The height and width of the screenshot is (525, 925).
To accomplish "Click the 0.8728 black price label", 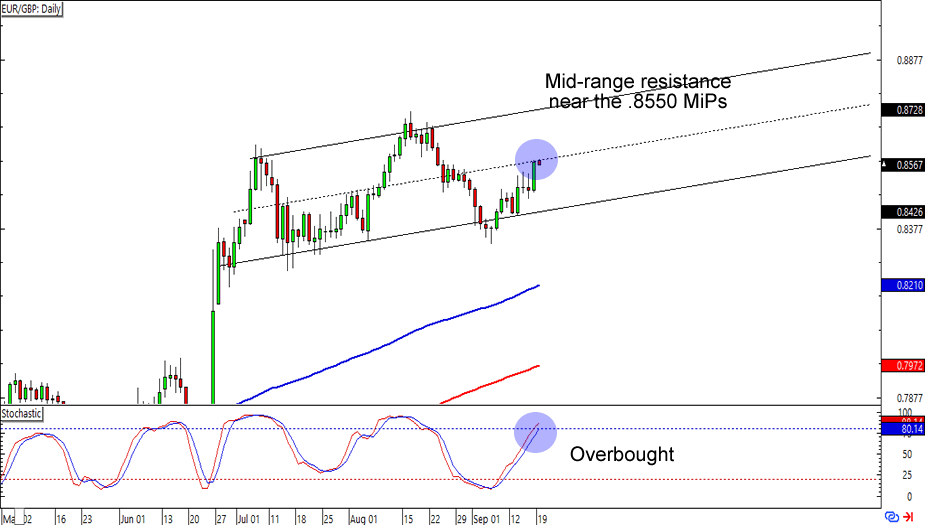I will 903,110.
